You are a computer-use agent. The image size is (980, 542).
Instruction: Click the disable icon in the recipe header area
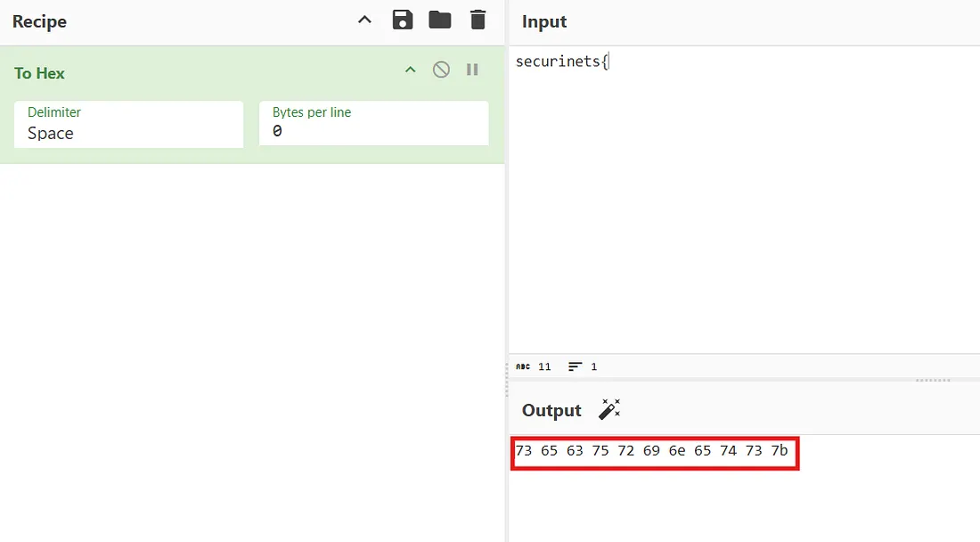tap(440, 70)
